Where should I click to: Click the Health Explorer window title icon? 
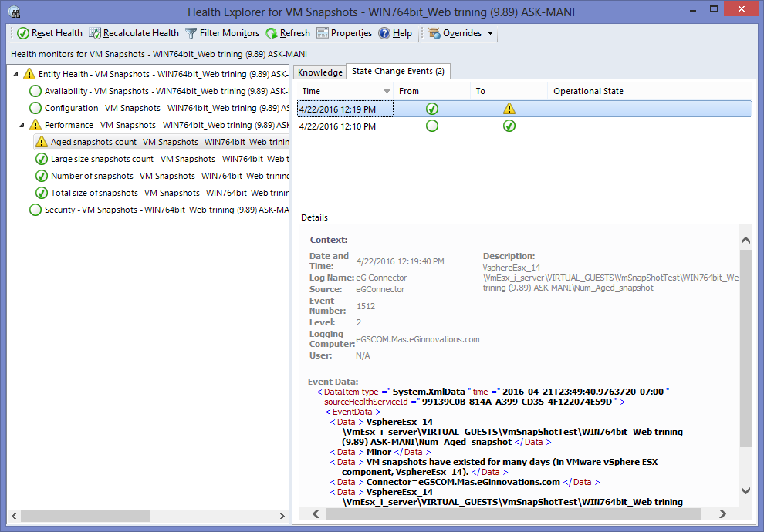15,12
